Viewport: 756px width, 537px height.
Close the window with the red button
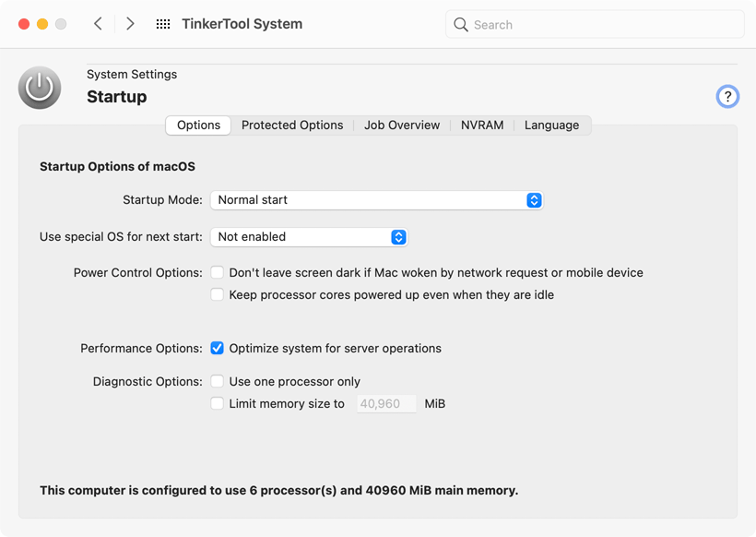point(24,24)
